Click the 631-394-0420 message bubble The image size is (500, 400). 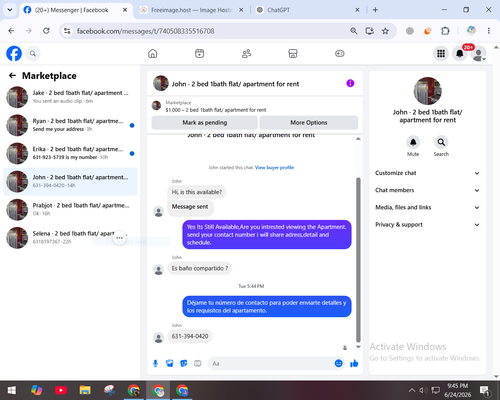pos(190,336)
